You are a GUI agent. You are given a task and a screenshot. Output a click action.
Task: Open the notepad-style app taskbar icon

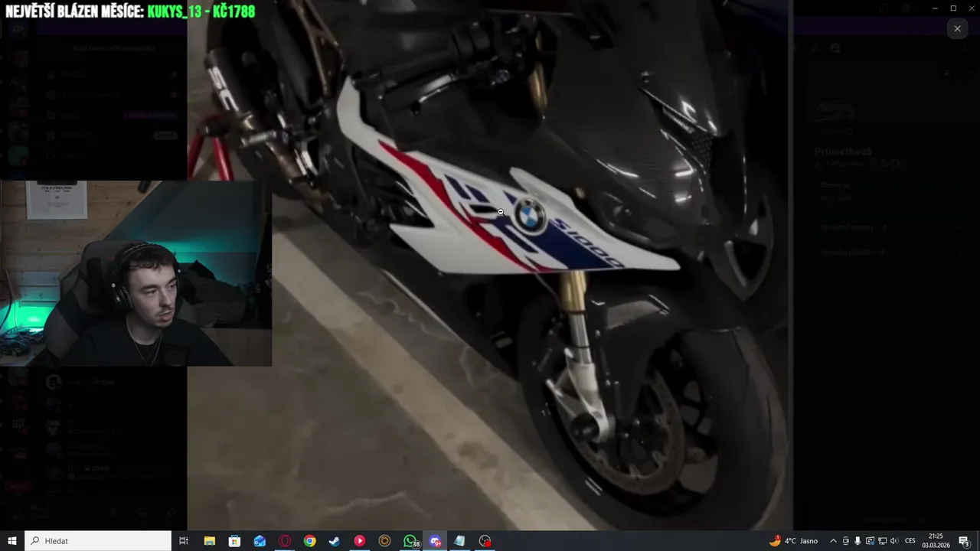coord(459,541)
